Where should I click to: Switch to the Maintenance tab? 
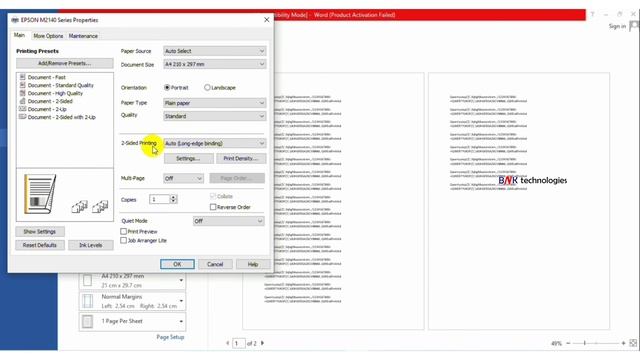pyautogui.click(x=83, y=36)
